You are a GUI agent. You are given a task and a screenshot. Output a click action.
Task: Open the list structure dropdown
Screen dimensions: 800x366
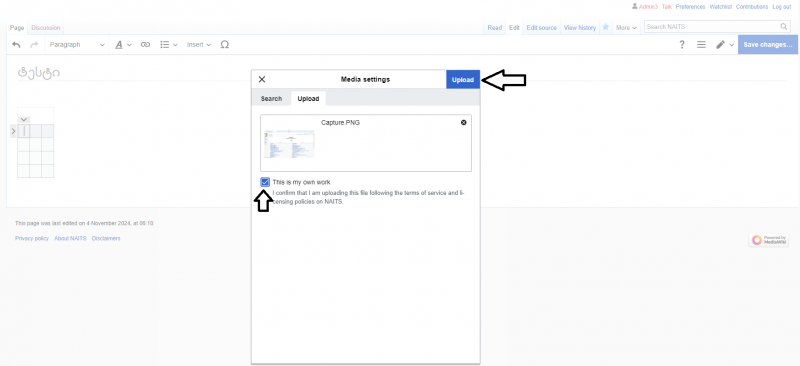(168, 45)
